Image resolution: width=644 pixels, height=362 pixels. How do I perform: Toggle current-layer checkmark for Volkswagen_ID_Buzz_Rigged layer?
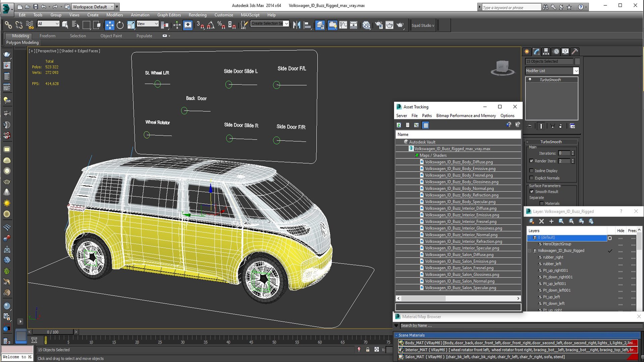(x=610, y=251)
